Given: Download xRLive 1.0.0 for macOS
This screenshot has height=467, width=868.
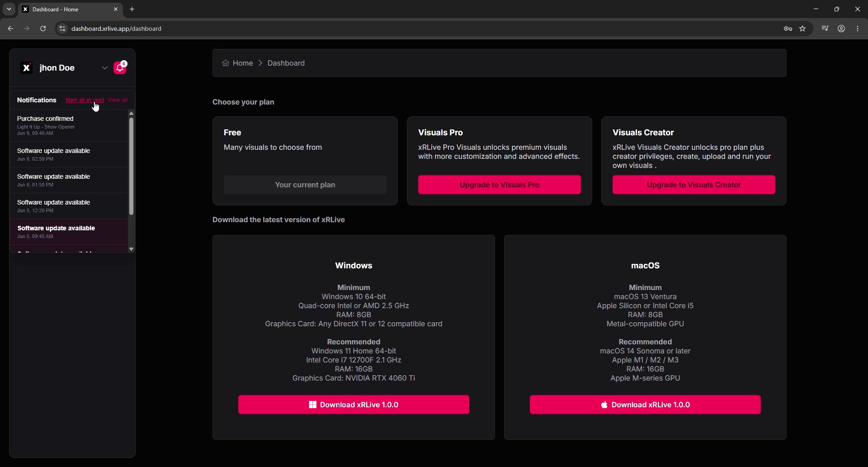Looking at the screenshot, I should tap(645, 405).
